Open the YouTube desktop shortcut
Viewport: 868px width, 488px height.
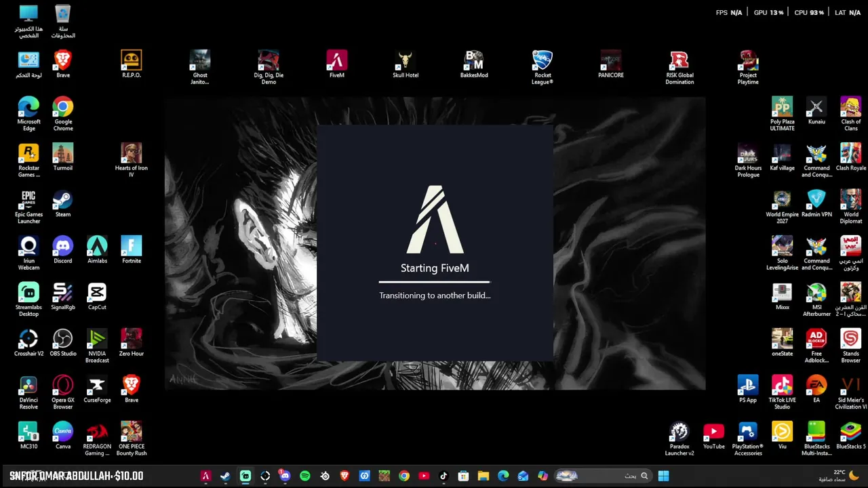click(713, 436)
